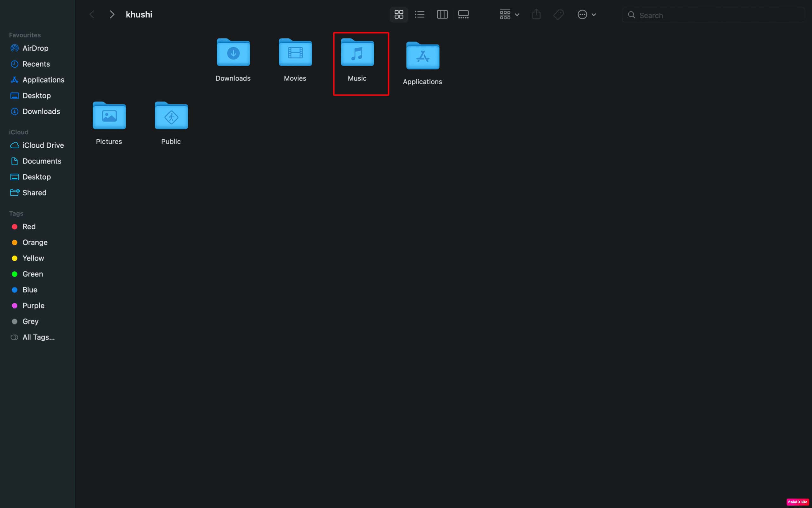Screen dimensions: 812x508
Task: Open the Group By dropdown
Action: (509, 15)
